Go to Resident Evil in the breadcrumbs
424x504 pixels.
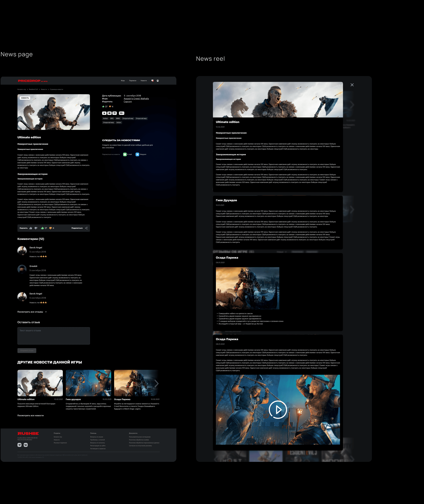click(x=33, y=89)
